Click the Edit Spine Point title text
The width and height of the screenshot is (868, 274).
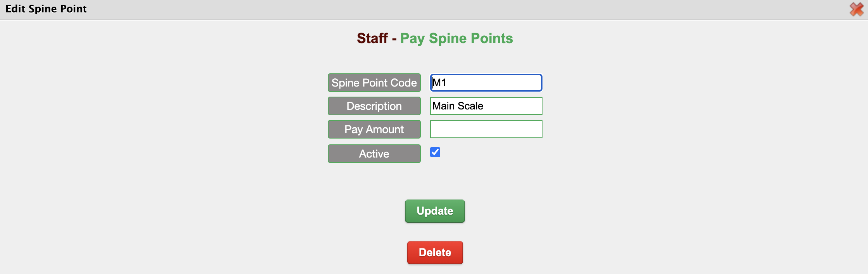pyautogui.click(x=46, y=9)
